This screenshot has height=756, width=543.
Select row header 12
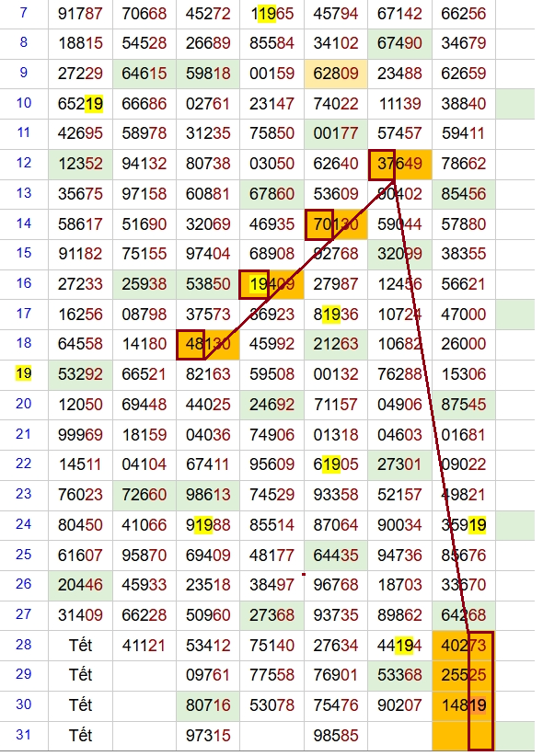pyautogui.click(x=24, y=164)
